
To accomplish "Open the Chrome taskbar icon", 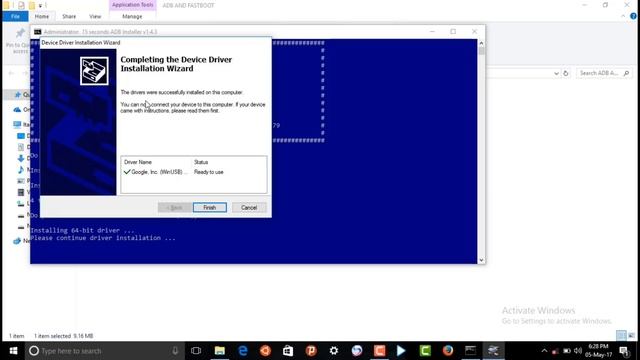I will (x=357, y=351).
